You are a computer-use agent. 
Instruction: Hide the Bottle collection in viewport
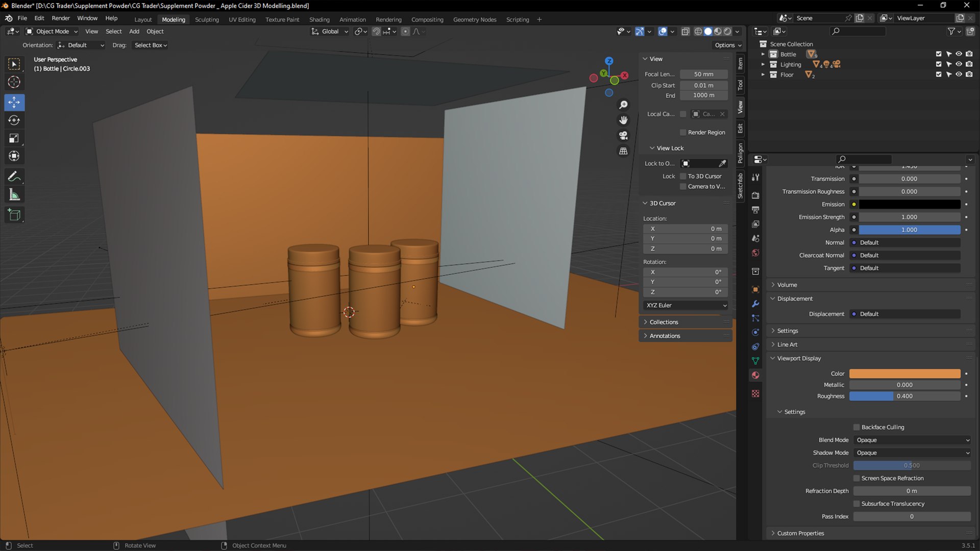[959, 54]
